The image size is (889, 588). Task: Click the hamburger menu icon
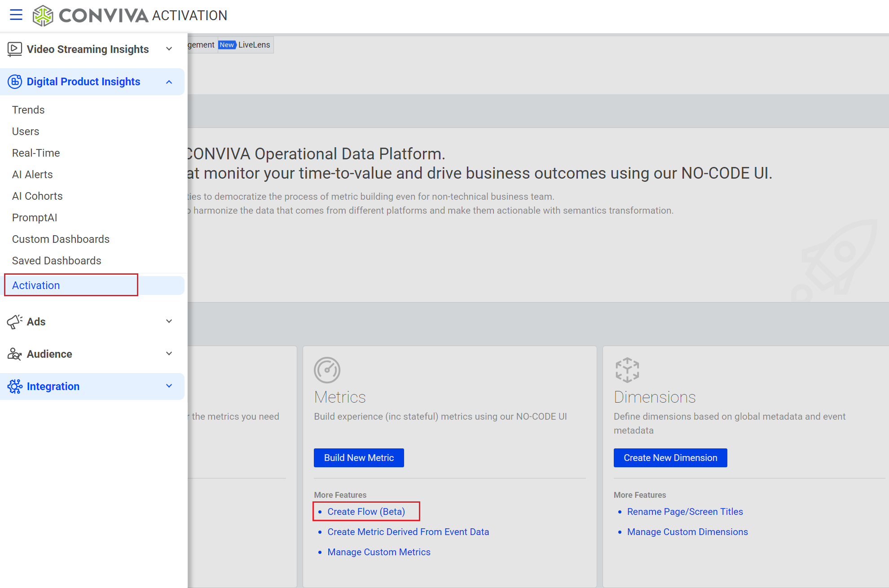(16, 15)
